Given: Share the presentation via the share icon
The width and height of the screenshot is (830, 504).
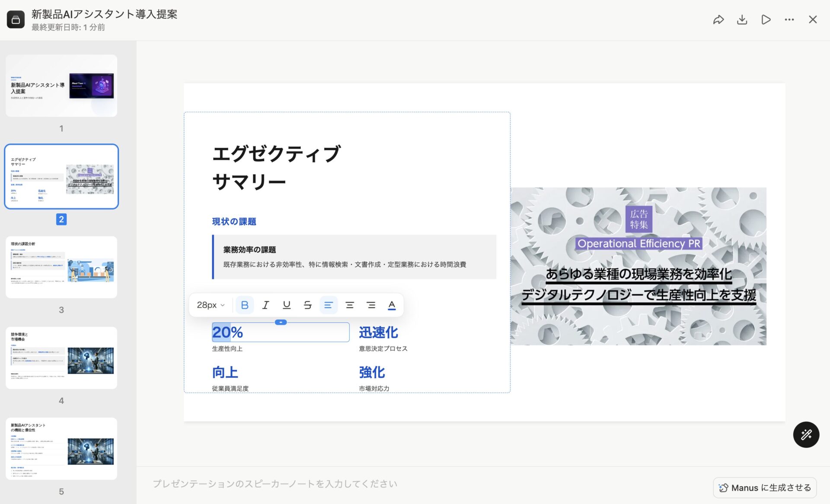Looking at the screenshot, I should click(719, 19).
